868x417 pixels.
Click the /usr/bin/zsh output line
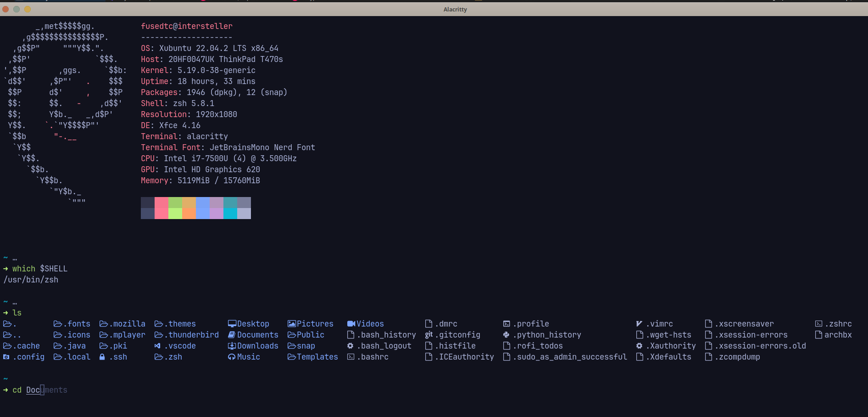tap(31, 280)
